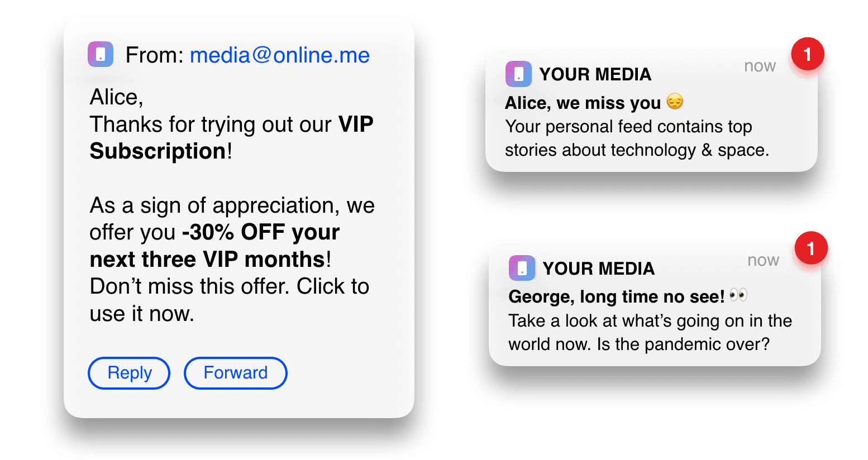Open the "Alice, we miss you" notification heading
This screenshot has width=868, height=460.
pyautogui.click(x=583, y=103)
